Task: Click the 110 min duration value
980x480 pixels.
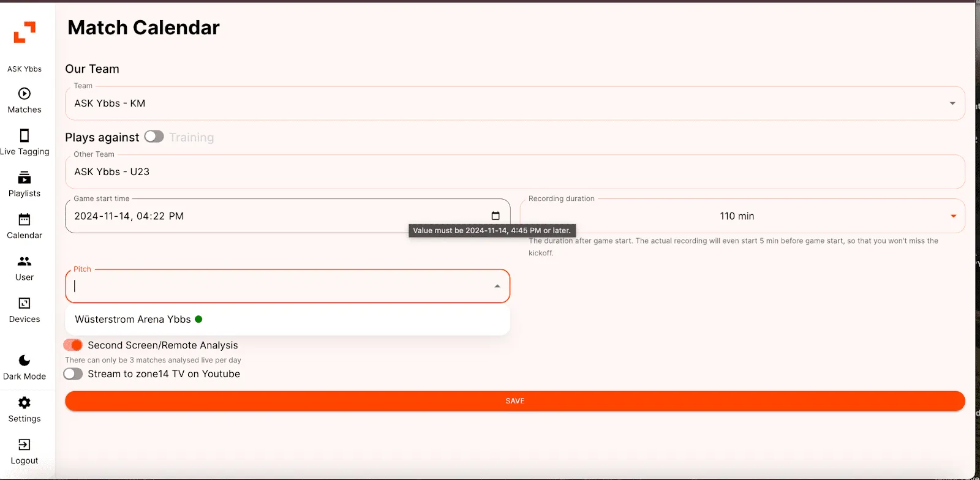Action: coord(737,216)
